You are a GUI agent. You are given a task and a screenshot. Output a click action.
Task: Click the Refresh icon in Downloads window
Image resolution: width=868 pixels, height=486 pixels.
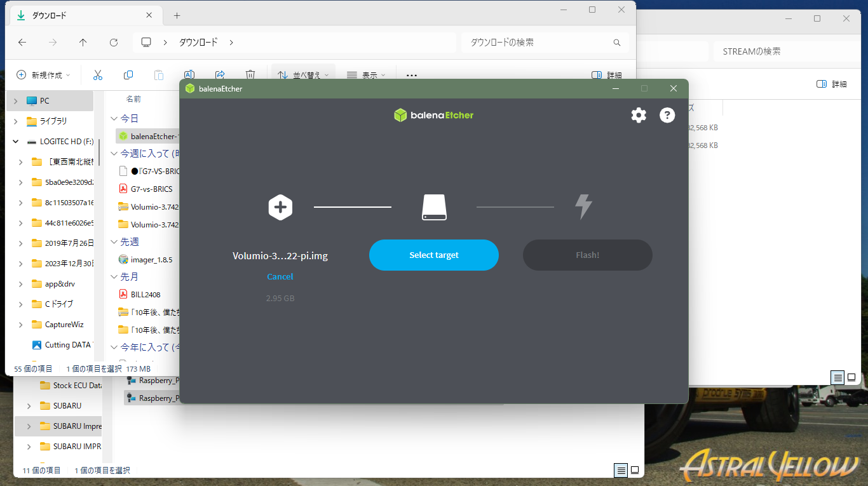114,43
